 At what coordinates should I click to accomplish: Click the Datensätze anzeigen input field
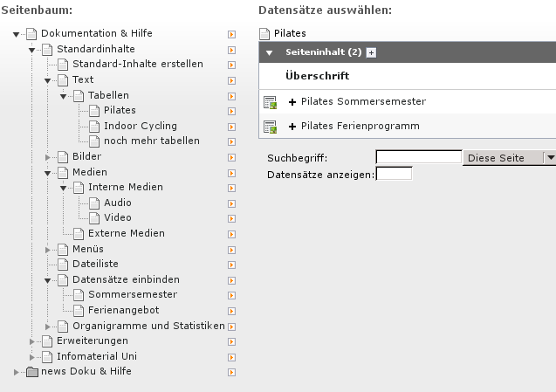click(x=394, y=174)
